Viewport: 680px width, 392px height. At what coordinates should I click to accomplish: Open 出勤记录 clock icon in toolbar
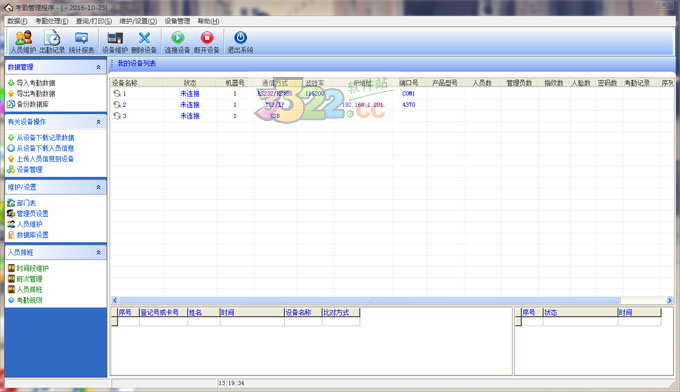(52, 42)
